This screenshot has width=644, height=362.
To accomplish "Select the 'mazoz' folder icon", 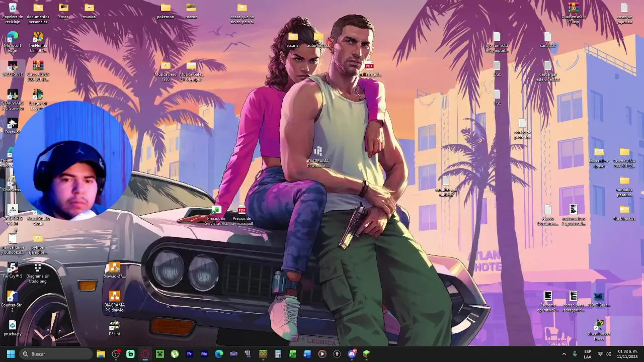I will 191,11.
